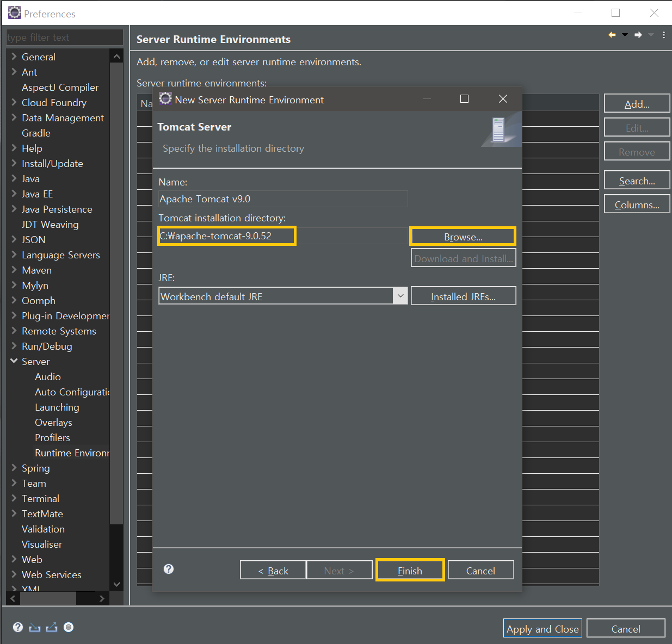This screenshot has height=644, width=672.
Task: Click the type filter text box
Action: pos(64,37)
